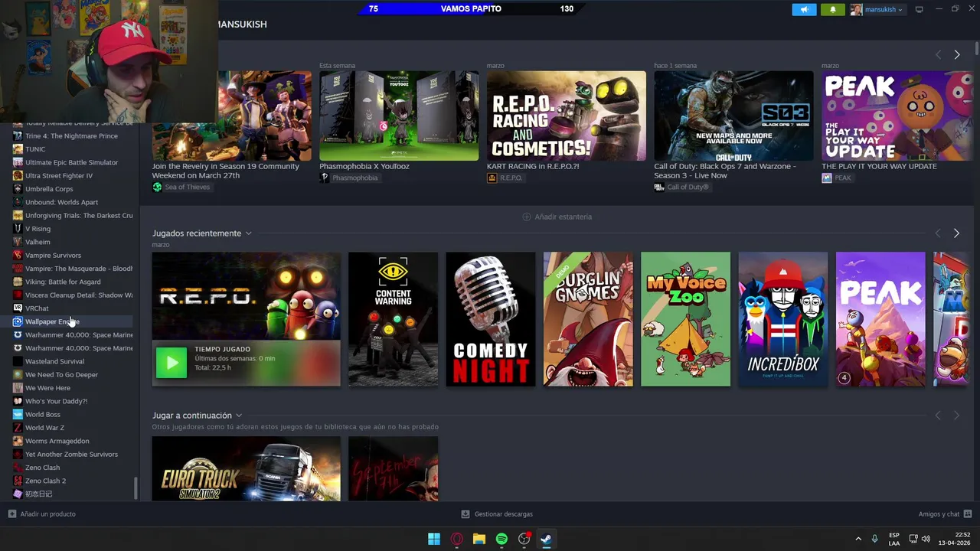980x551 pixels.
Task: Click the Call of Duty small icon under news
Action: click(659, 187)
